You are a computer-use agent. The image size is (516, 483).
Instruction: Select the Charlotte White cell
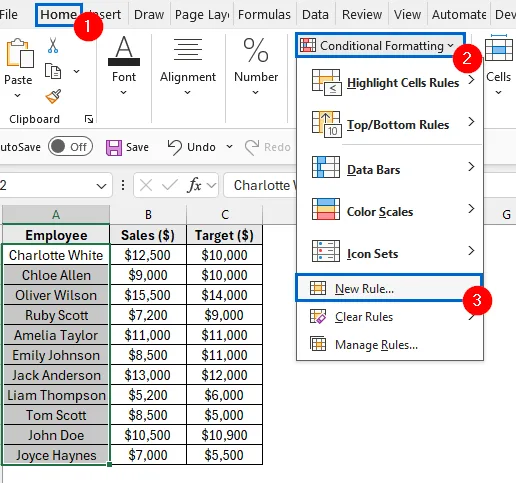pyautogui.click(x=56, y=255)
